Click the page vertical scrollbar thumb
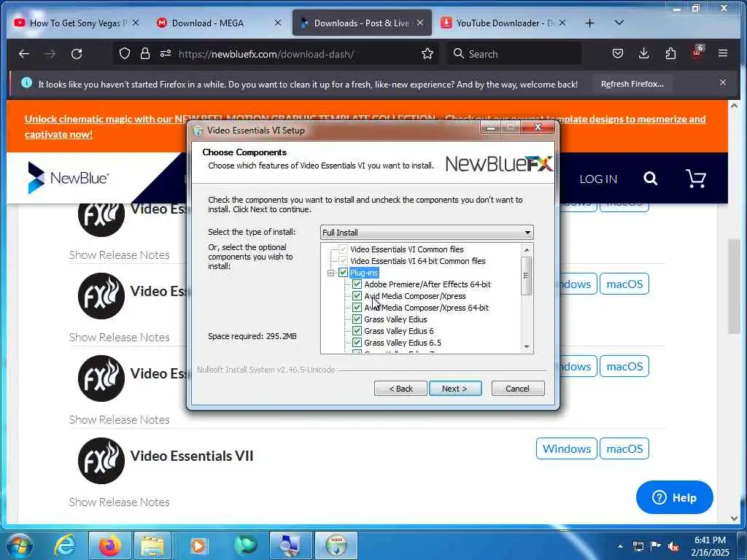 (x=734, y=286)
